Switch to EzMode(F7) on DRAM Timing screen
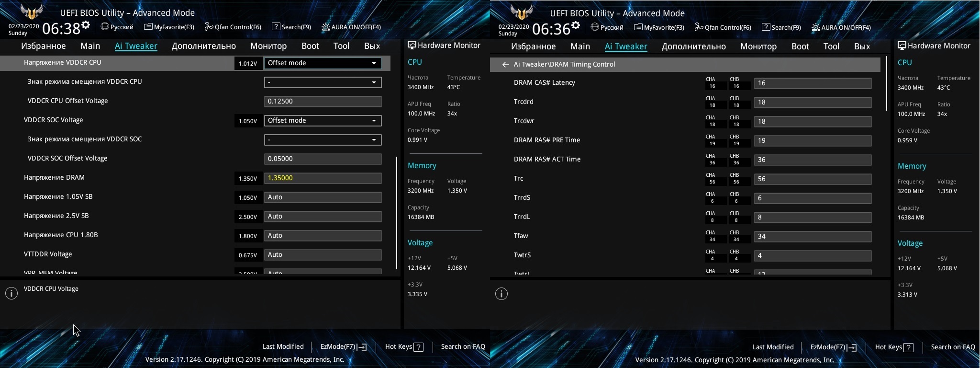The height and width of the screenshot is (368, 980). 834,347
